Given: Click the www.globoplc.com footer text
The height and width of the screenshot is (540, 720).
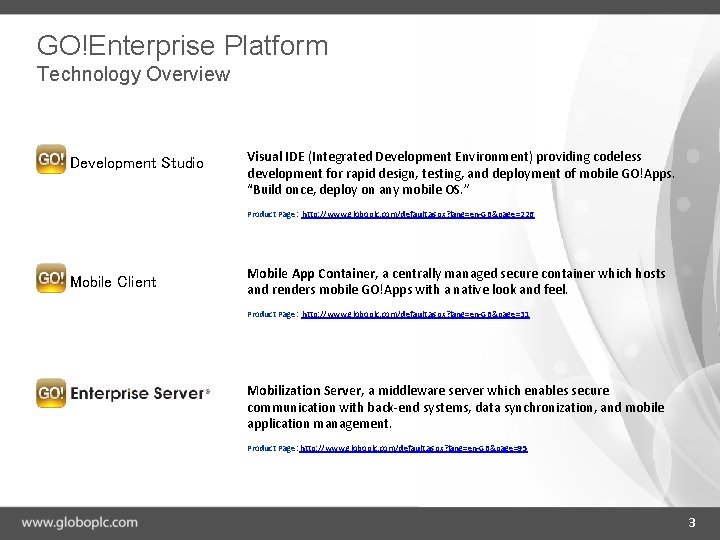Looking at the screenshot, I should [x=79, y=523].
